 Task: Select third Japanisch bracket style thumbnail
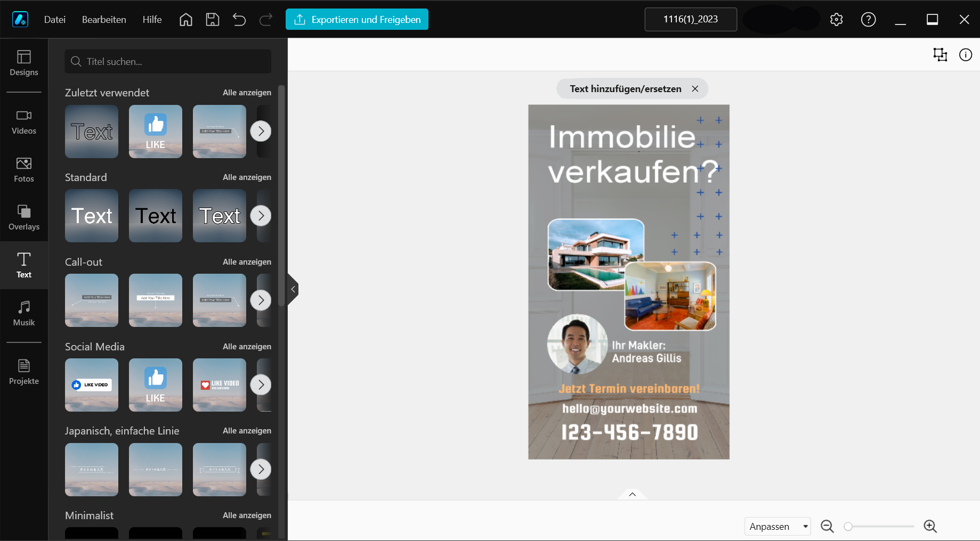click(220, 470)
